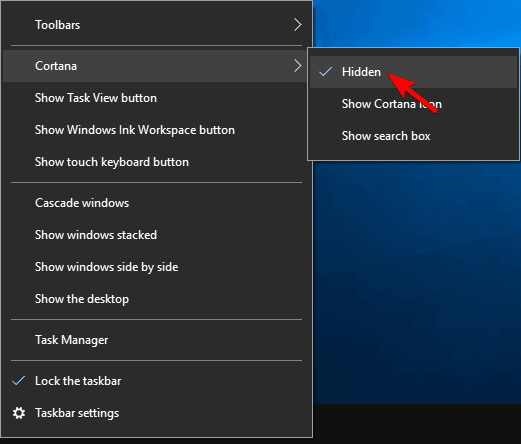Screen dimensions: 521x444
Task: Click the checkmark icon next to Hidden
Action: [x=325, y=72]
